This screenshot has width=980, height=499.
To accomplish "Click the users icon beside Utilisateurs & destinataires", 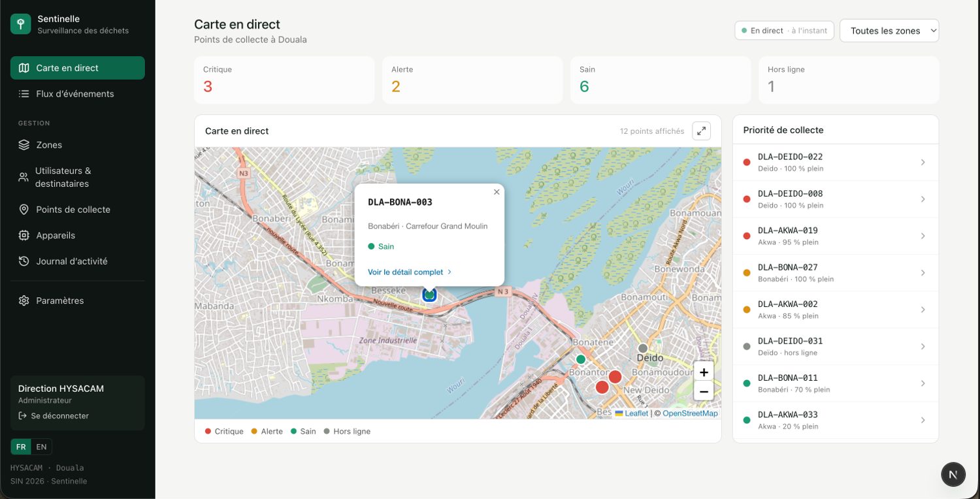I will click(x=24, y=177).
